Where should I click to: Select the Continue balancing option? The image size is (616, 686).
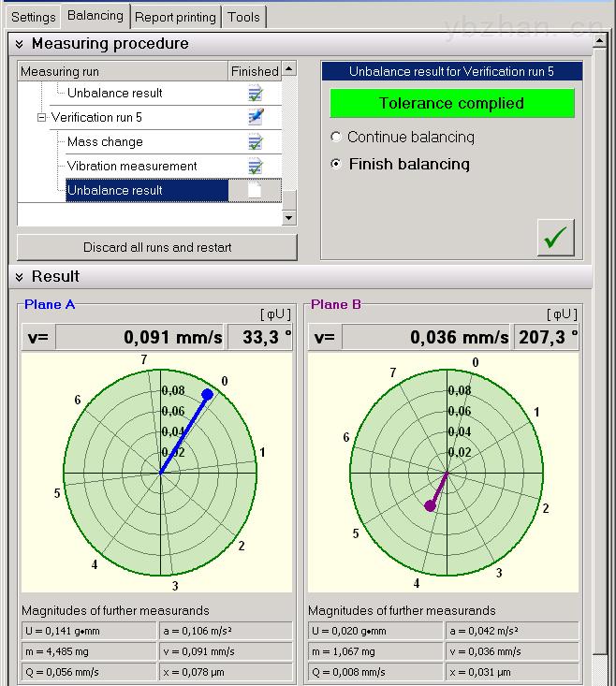pos(336,138)
